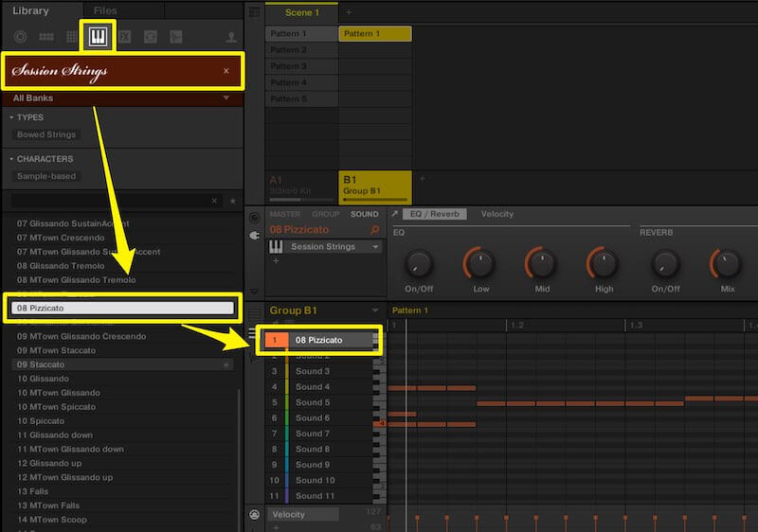Click the Velocity lane modulation icon
The height and width of the screenshot is (532, 758).
pos(254,515)
